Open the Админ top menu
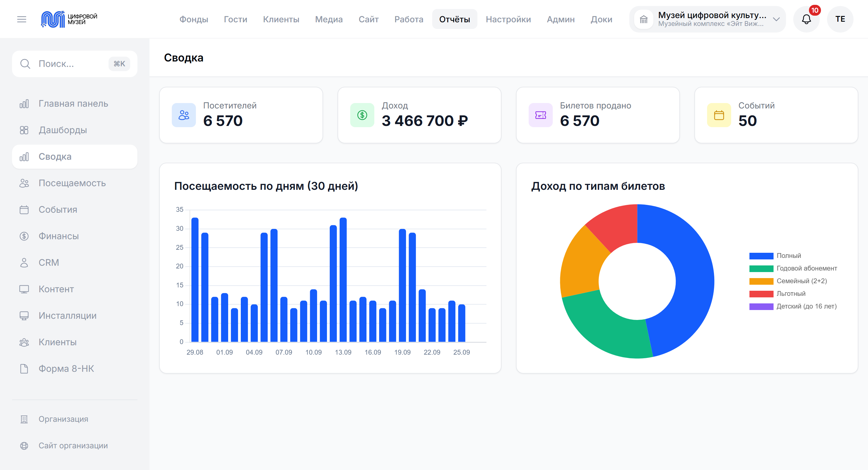 (x=561, y=19)
